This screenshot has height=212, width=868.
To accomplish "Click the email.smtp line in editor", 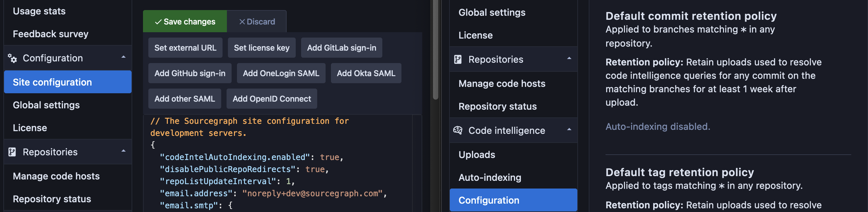I will (x=196, y=205).
